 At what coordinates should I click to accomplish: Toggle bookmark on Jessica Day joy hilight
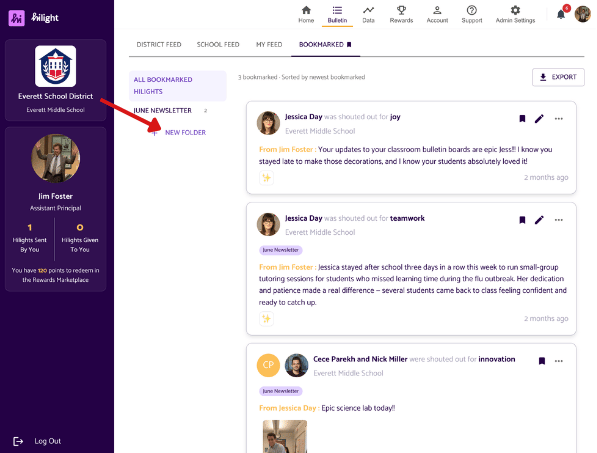[522, 119]
